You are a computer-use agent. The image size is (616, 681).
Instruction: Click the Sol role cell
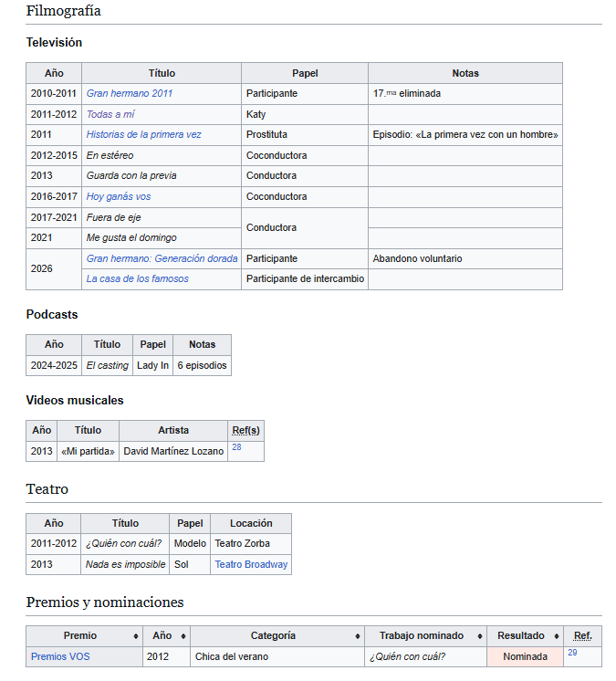(x=190, y=564)
